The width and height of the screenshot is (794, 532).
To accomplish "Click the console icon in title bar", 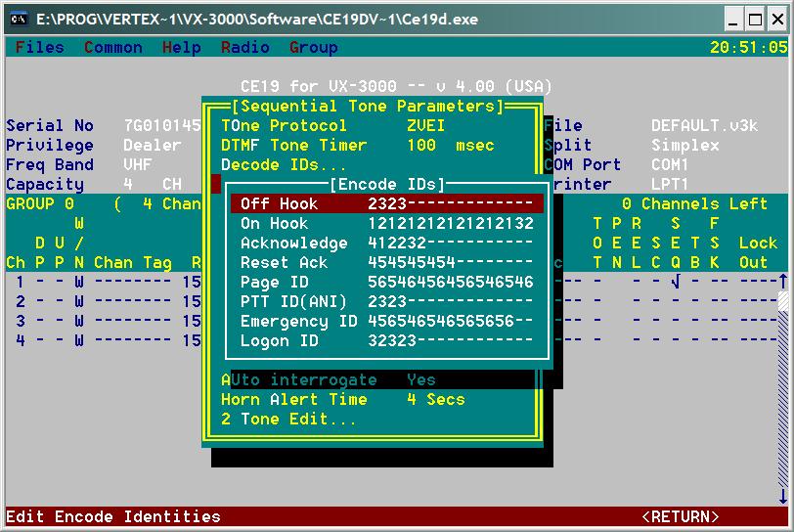I will (x=19, y=20).
